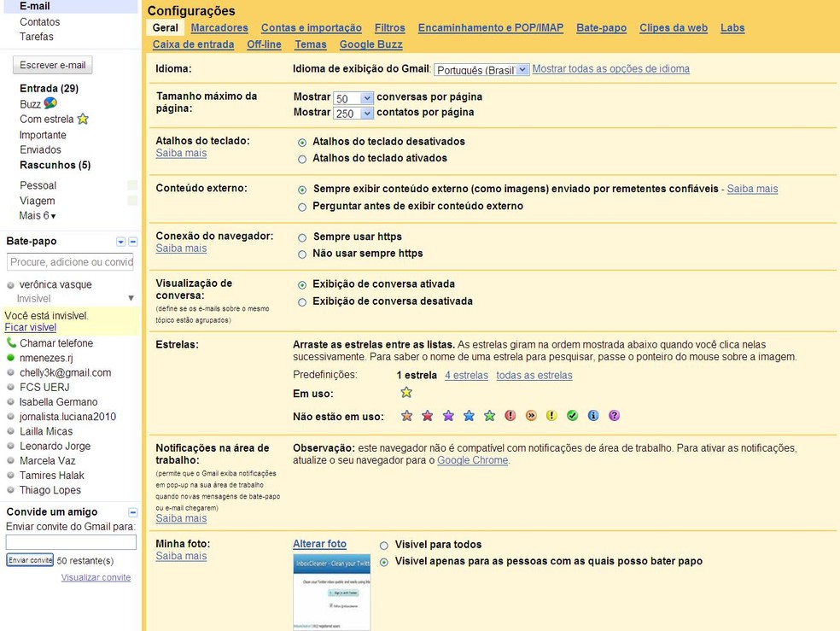The width and height of the screenshot is (840, 631).
Task: Click the green phone icon for Chamar telefone
Action: click(10, 342)
